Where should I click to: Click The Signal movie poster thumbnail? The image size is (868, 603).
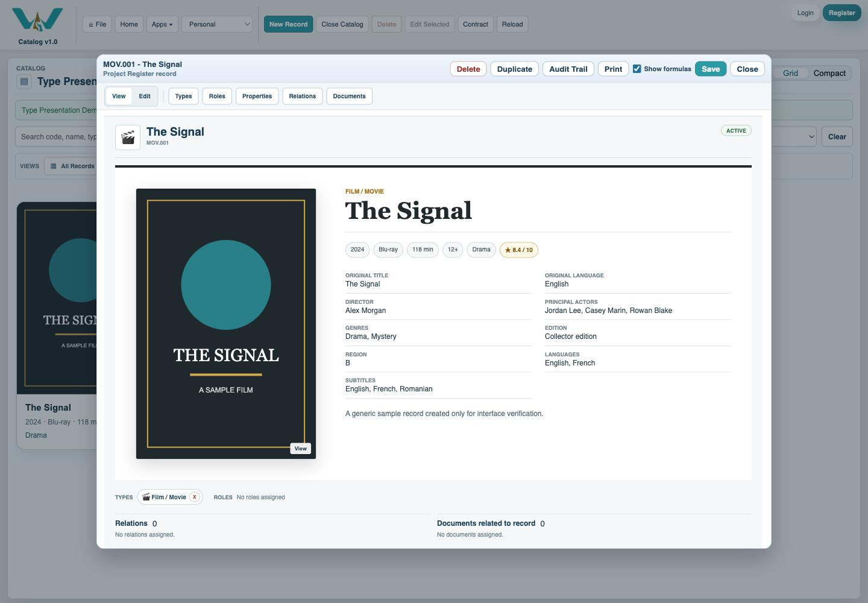(226, 324)
